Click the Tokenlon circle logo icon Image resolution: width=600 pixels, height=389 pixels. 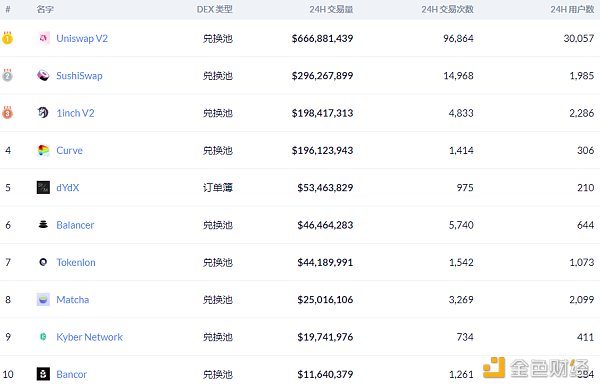(x=43, y=262)
